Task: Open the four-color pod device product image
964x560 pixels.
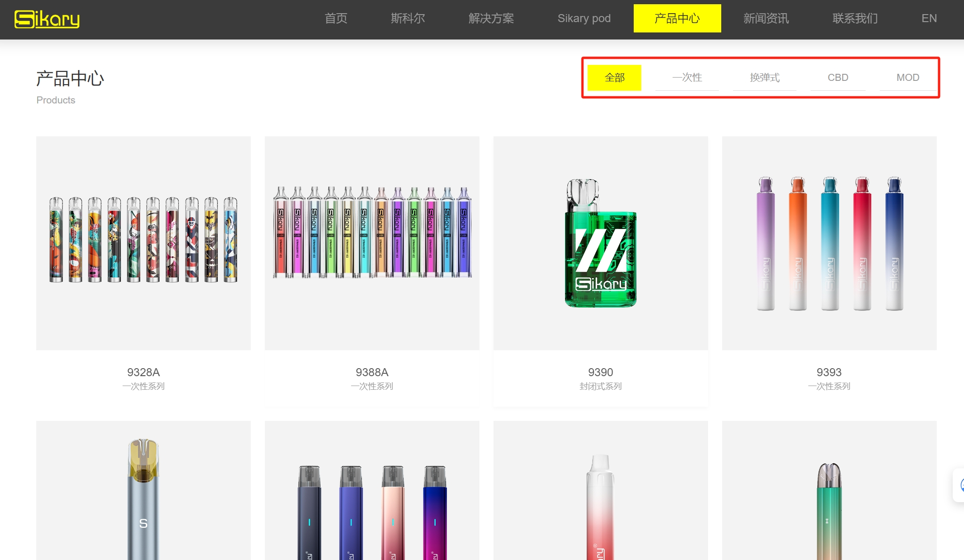Action: tap(372, 490)
